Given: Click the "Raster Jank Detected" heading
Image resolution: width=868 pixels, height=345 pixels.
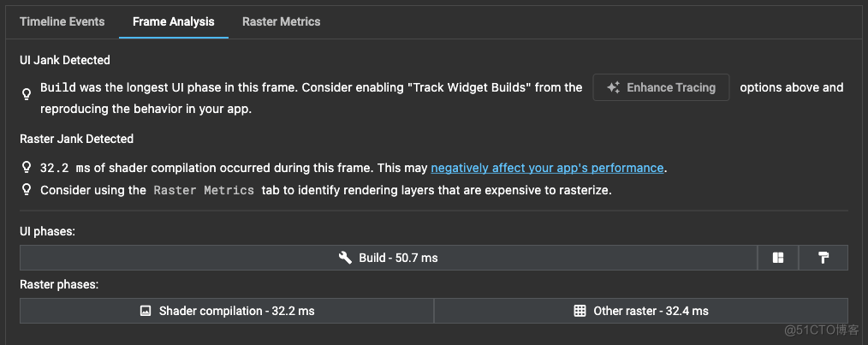Looking at the screenshot, I should click(76, 139).
